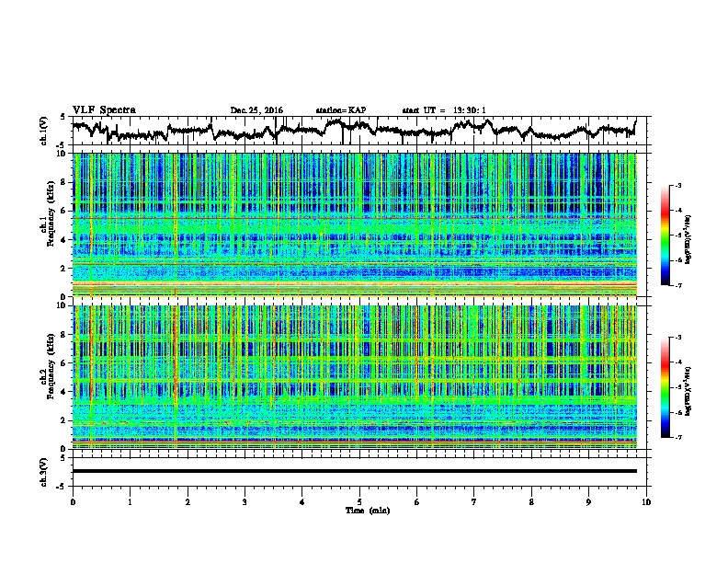The image size is (728, 563).
Task: Click the ch.1 color scale bar
Action: pos(665,236)
